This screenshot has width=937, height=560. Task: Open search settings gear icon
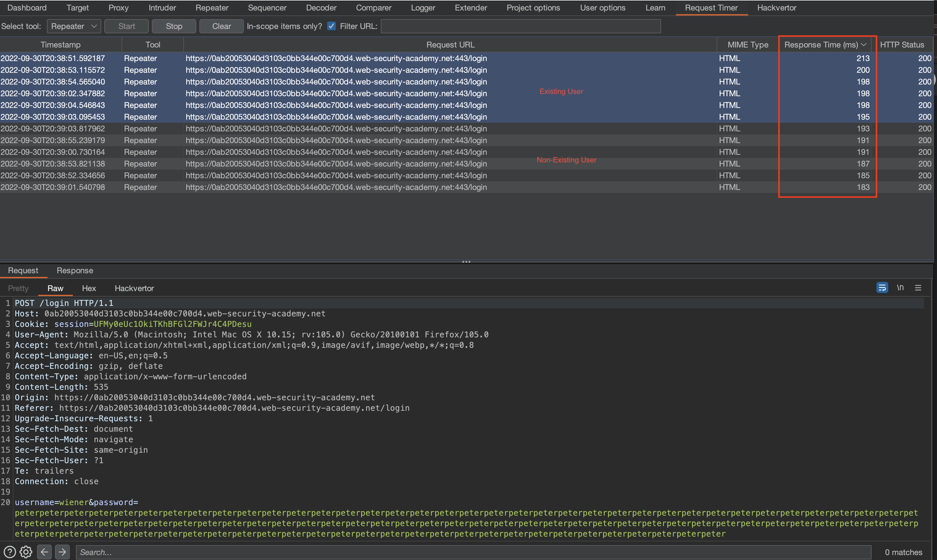(x=26, y=552)
